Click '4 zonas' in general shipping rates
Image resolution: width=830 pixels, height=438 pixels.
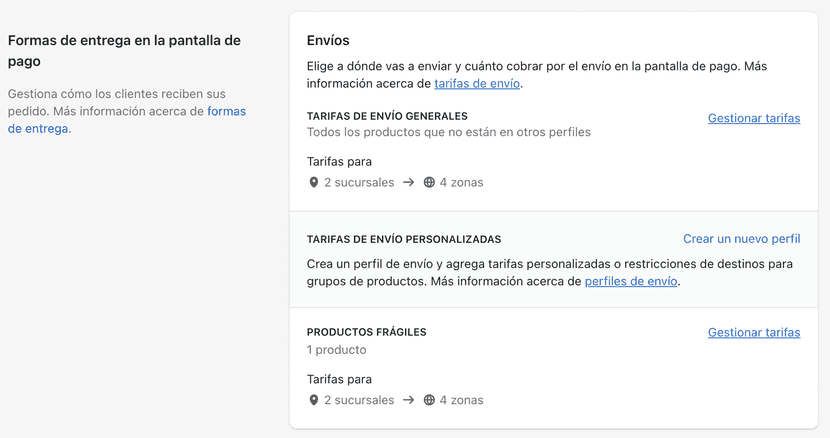coord(461,183)
